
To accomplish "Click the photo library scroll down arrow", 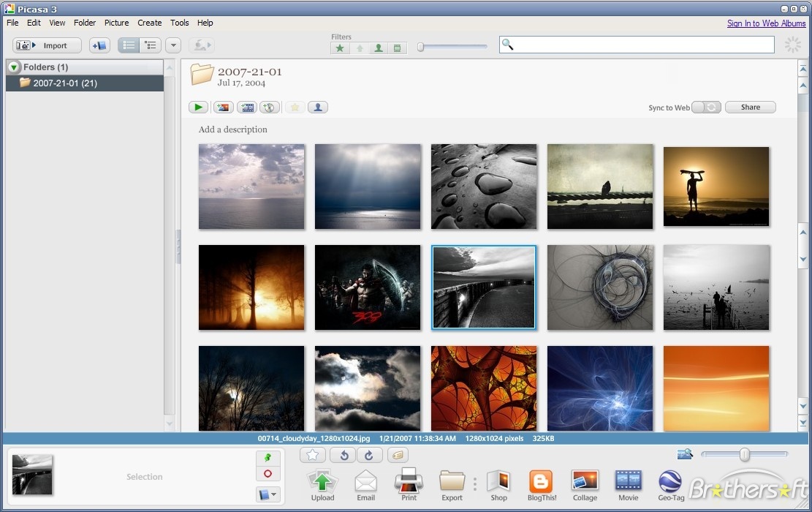I will tap(803, 407).
